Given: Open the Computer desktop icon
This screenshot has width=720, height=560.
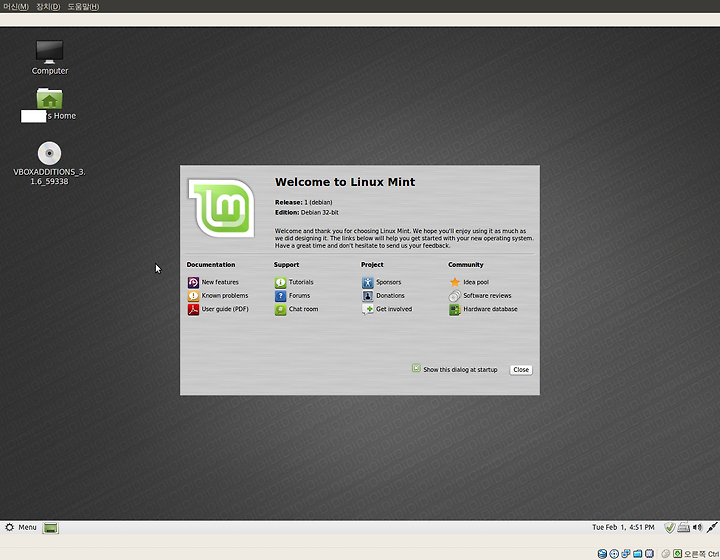Looking at the screenshot, I should (x=50, y=52).
